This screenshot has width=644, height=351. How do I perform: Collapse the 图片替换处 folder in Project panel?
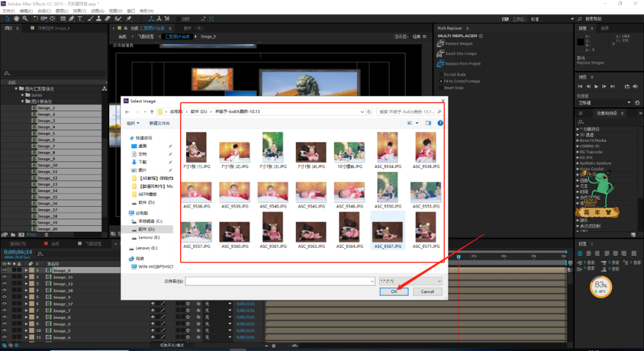23,101
